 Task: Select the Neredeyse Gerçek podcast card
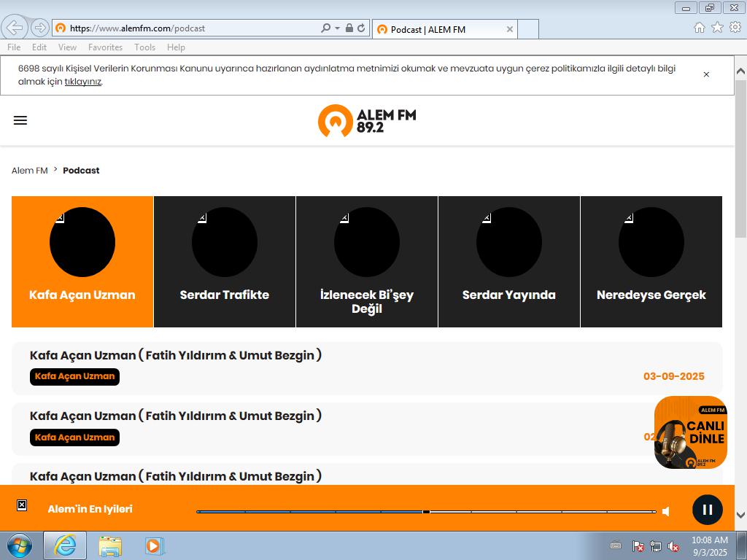coord(651,262)
